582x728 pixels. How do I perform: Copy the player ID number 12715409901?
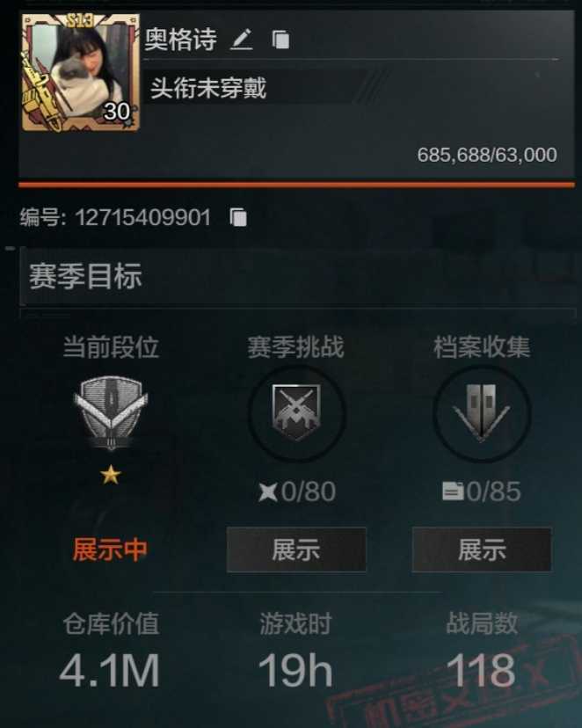pyautogui.click(x=238, y=217)
